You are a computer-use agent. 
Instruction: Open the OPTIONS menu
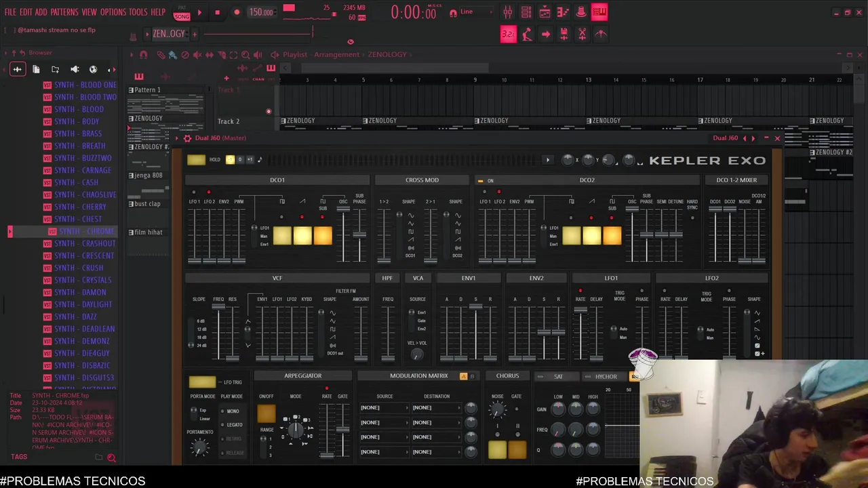pyautogui.click(x=113, y=12)
